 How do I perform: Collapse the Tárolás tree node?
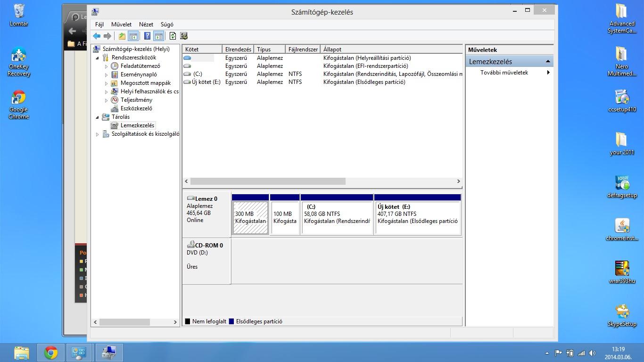[98, 117]
